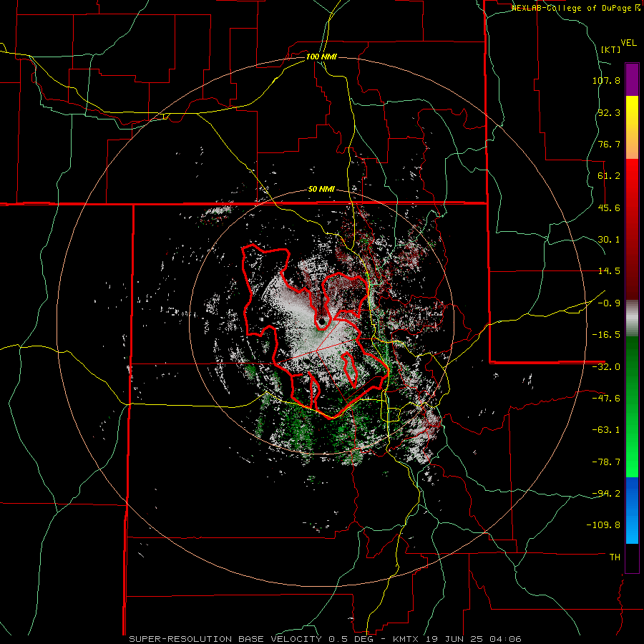
Task: Click the red segment of the color bar
Action: [x=632, y=229]
